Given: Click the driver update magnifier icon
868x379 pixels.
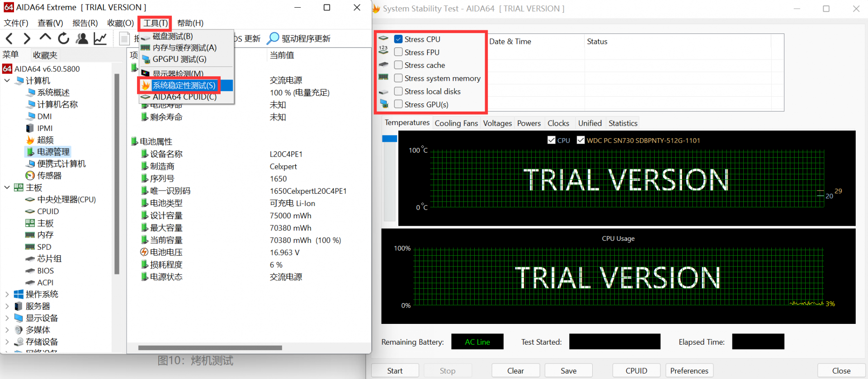Looking at the screenshot, I should tap(273, 39).
